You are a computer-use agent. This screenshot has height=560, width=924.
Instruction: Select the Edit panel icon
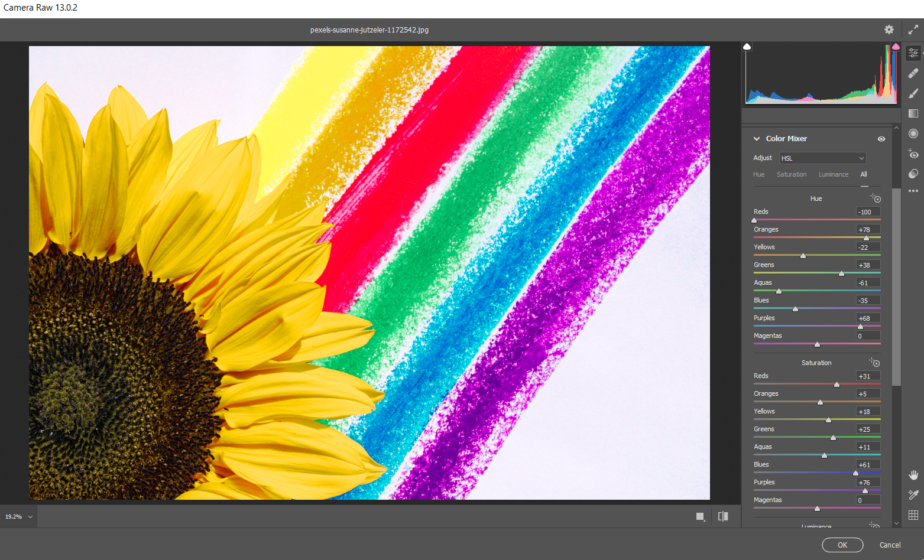coord(913,53)
